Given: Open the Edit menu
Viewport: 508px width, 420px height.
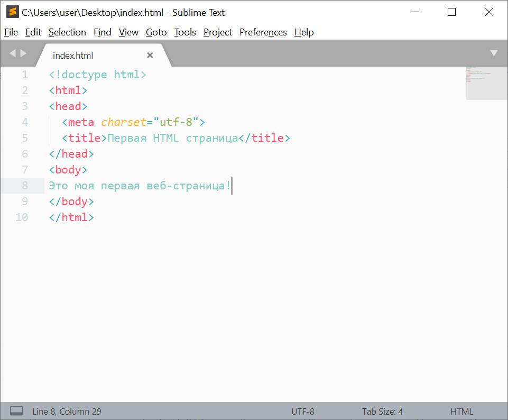Looking at the screenshot, I should (33, 32).
